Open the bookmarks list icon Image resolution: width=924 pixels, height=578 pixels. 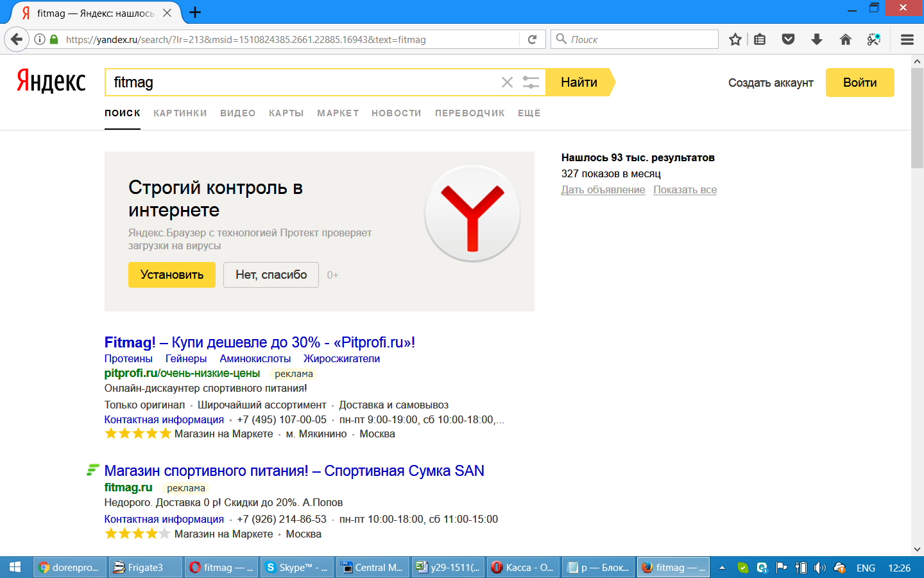tap(760, 39)
